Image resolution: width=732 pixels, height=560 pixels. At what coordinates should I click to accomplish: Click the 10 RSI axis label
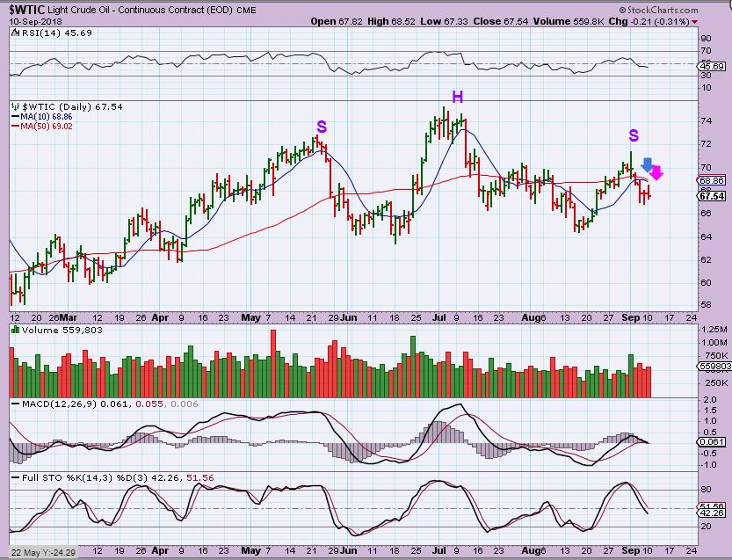[706, 88]
